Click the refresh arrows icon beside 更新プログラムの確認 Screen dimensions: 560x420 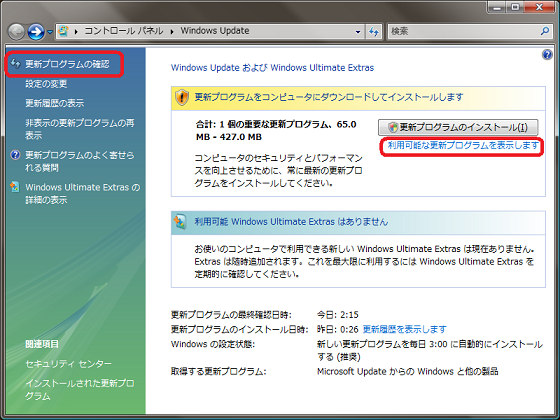pyautogui.click(x=15, y=64)
